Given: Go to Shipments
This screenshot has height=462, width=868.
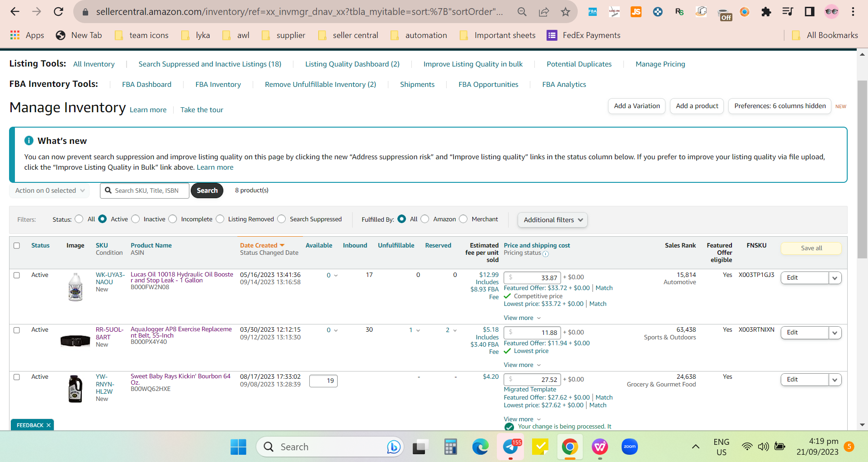Looking at the screenshot, I should tap(417, 85).
